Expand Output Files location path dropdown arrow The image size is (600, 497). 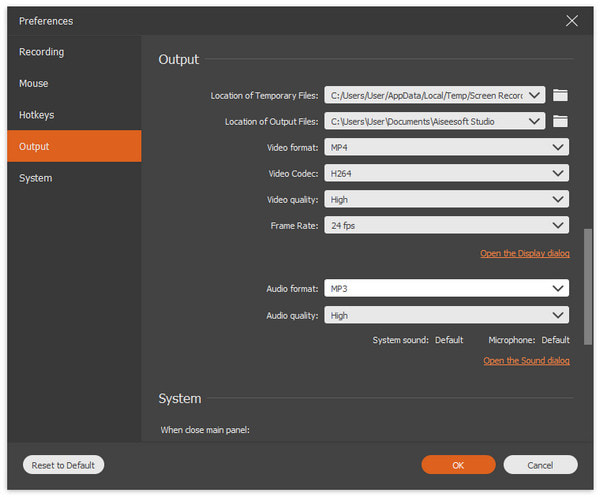534,121
